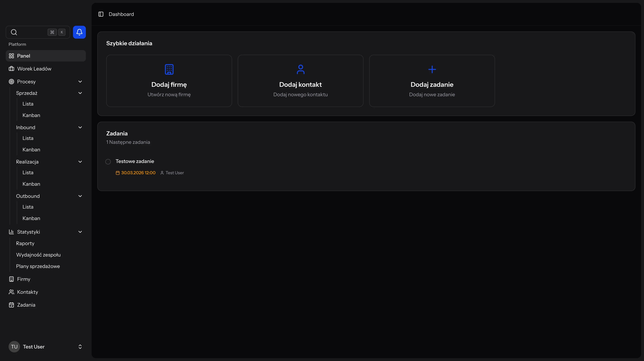Open Raporty under Statystyki

tap(25, 243)
